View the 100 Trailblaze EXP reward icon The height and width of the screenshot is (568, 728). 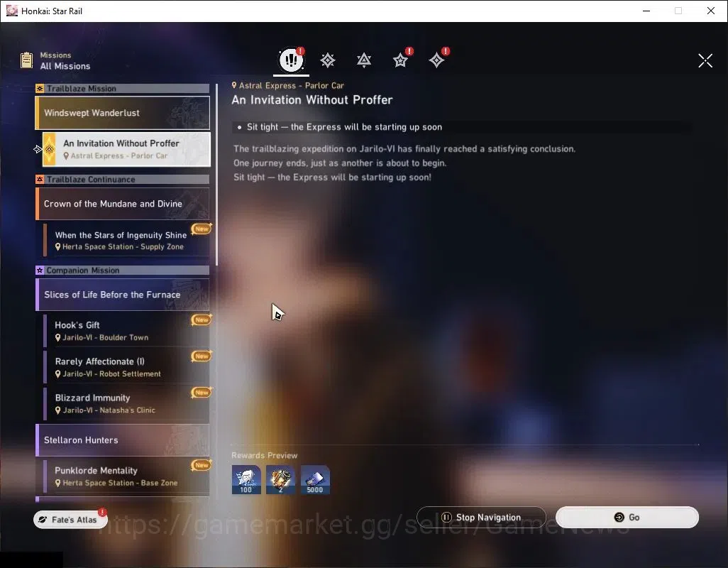pos(246,480)
